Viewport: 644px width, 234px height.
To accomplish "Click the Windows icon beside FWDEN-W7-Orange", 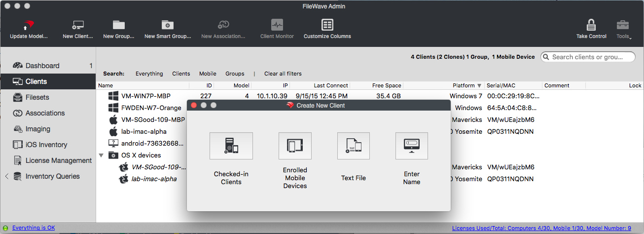I will [x=113, y=108].
